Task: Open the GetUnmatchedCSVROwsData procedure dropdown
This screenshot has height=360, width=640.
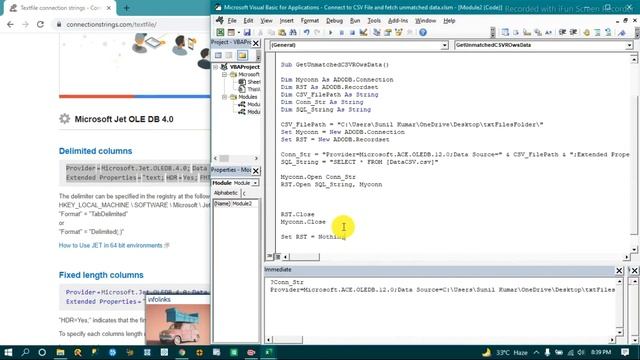Action: [x=629, y=45]
